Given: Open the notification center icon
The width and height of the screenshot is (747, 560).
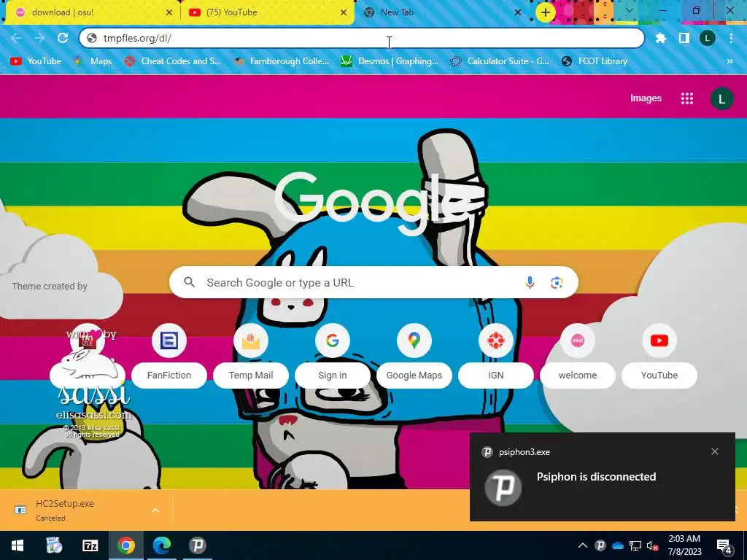Looking at the screenshot, I should [x=724, y=546].
